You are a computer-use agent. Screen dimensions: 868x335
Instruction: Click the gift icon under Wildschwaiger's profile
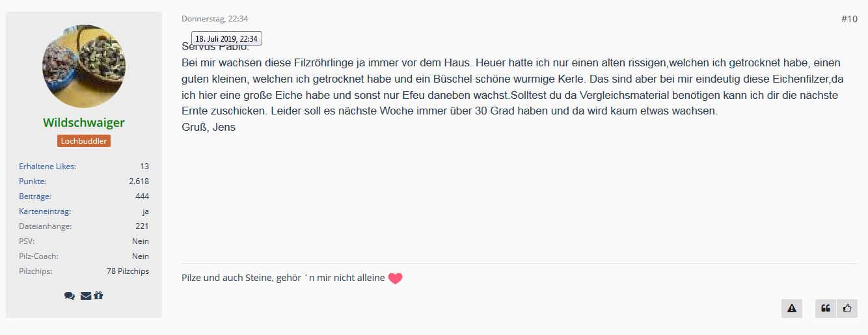(x=98, y=296)
